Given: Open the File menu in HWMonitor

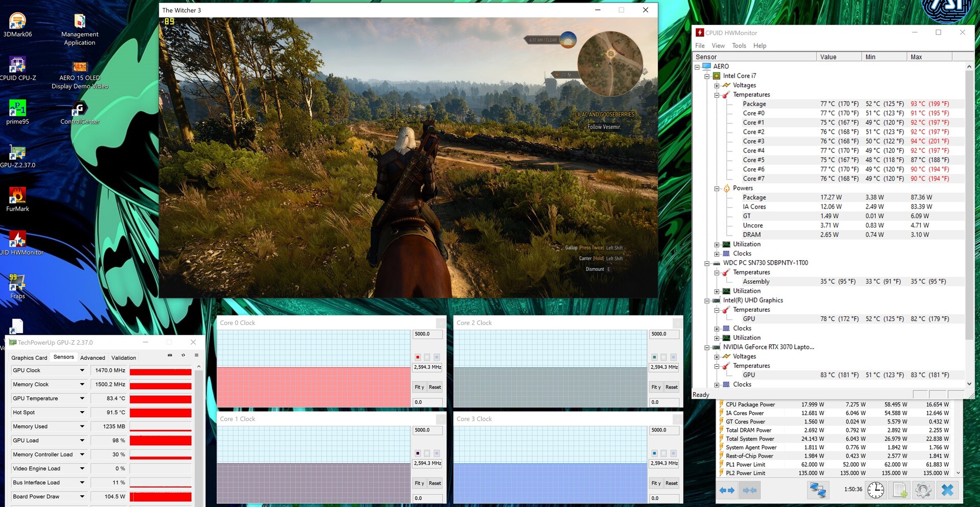Looking at the screenshot, I should pyautogui.click(x=700, y=46).
